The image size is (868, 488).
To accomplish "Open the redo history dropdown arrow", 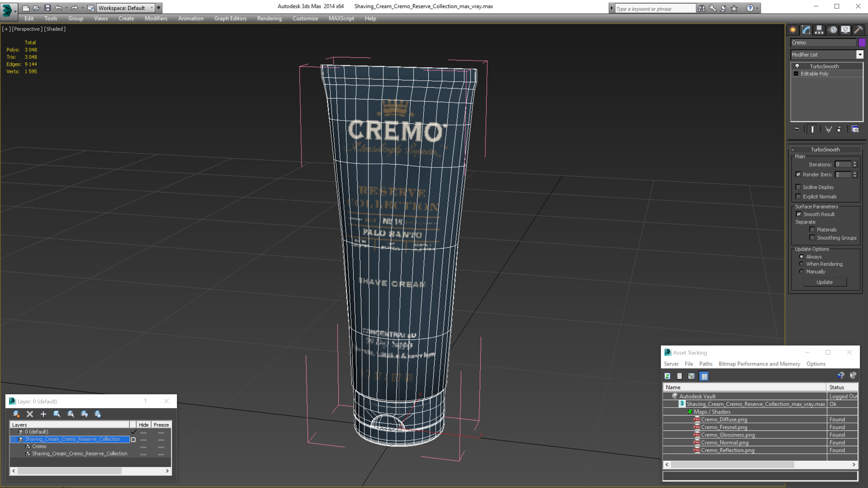I will [83, 8].
